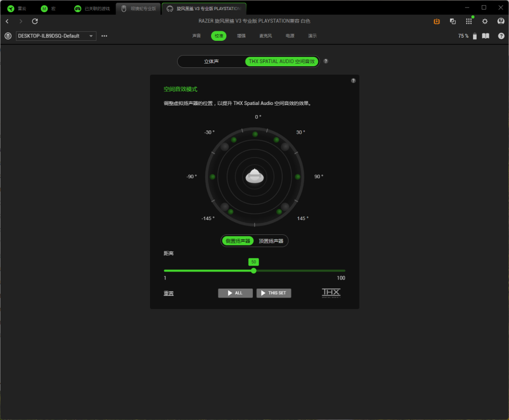Screen dimensions: 509x420
Task: Open the 电源 power section
Action: tap(290, 36)
